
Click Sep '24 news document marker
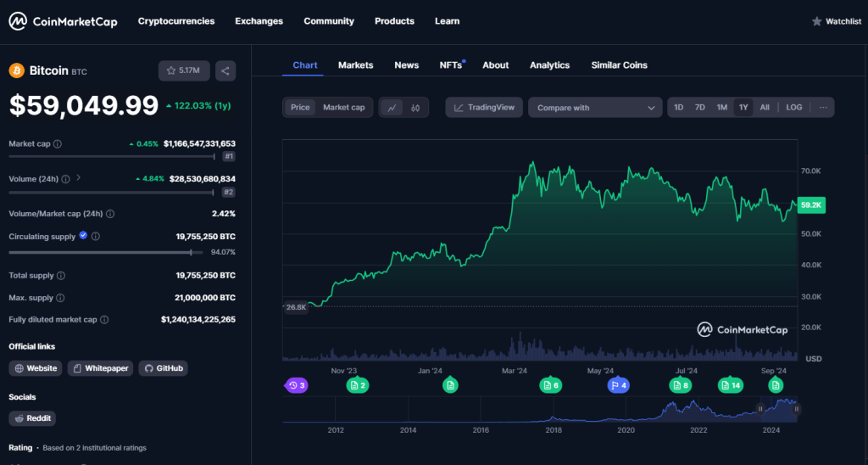pyautogui.click(x=776, y=385)
